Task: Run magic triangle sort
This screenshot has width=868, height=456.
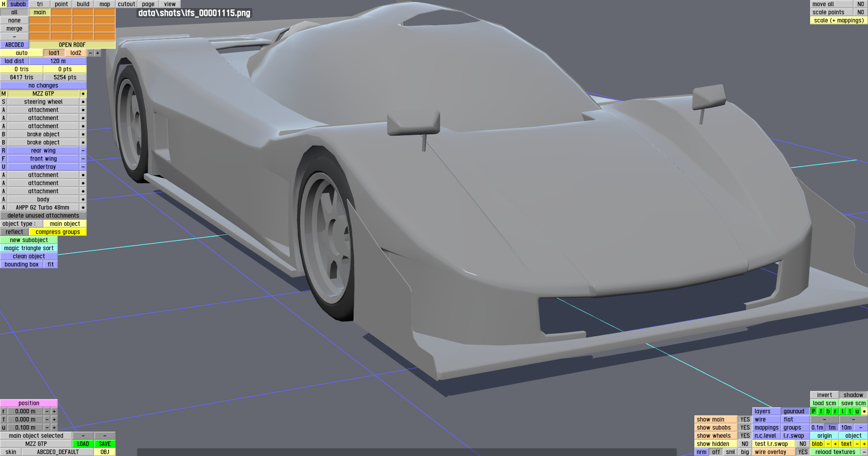Action: pos(29,248)
